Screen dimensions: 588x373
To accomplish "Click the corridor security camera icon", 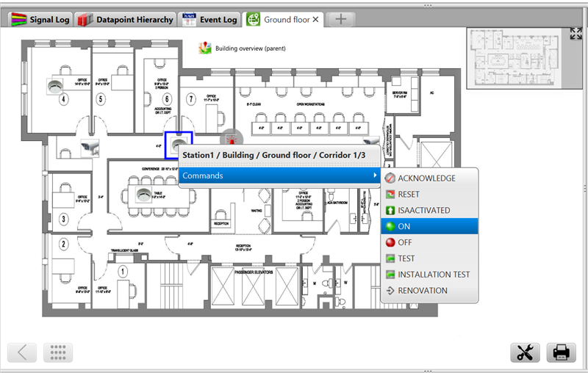I will 90,147.
